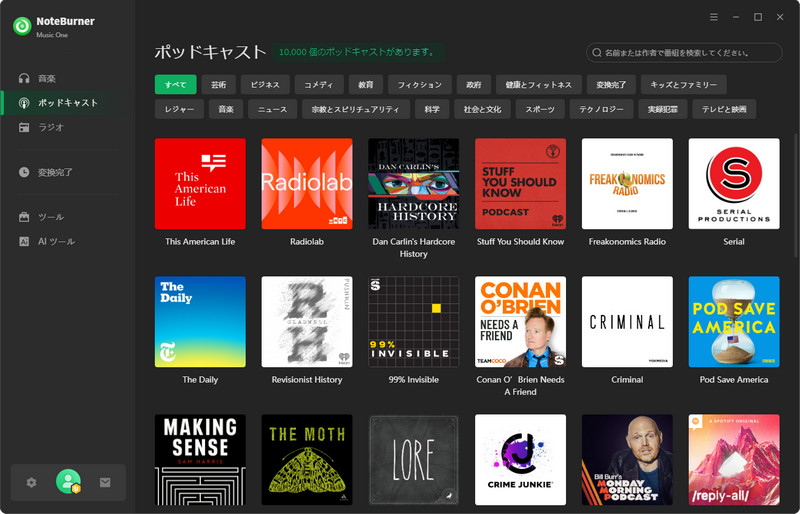Click the green user account avatar

[x=68, y=482]
